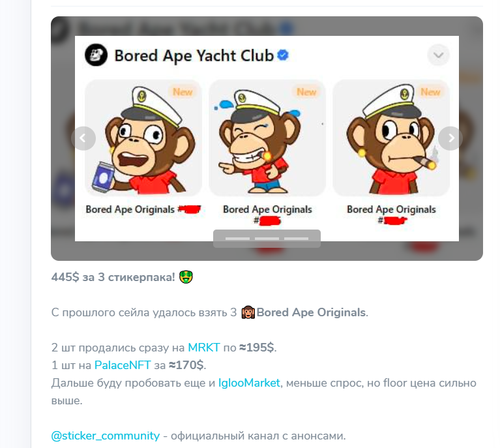Image resolution: width=500 pixels, height=448 pixels.
Task: Click the blue verified badge icon
Action: click(283, 55)
